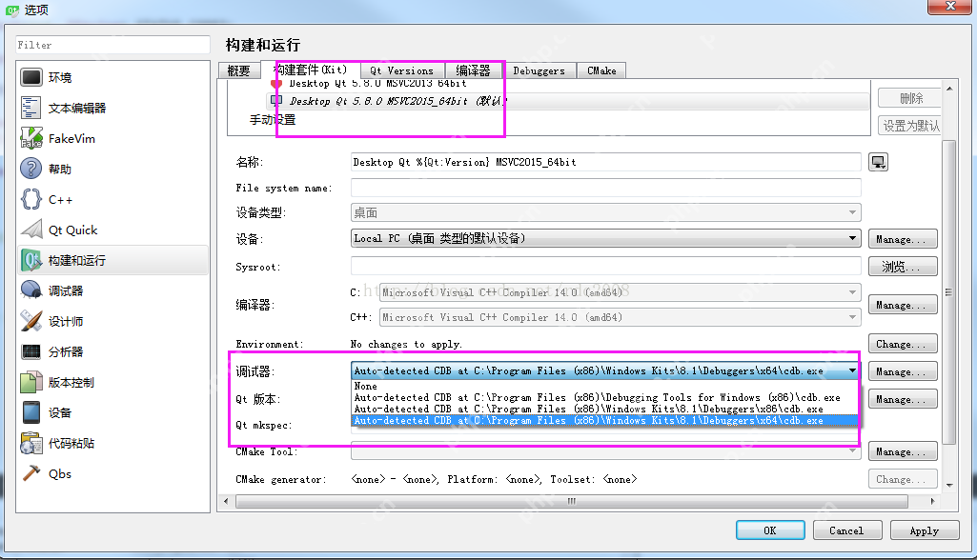
Task: Click the 设置为默认 set as default button
Action: point(909,126)
